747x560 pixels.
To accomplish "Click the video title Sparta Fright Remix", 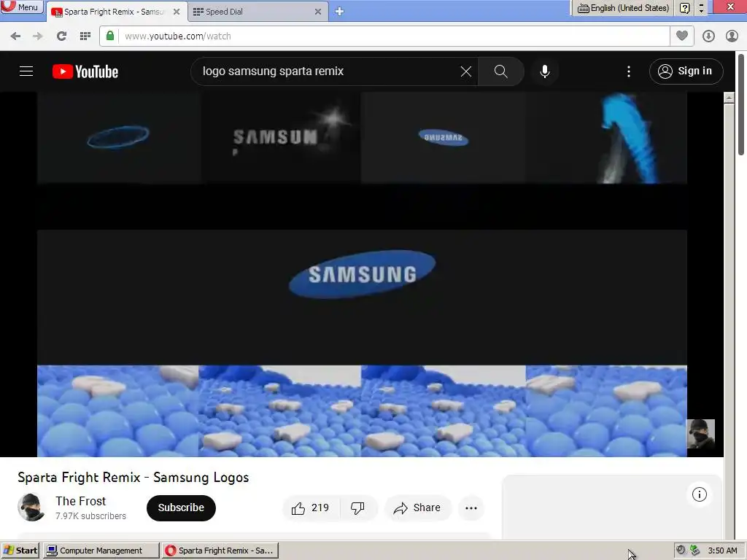I will click(x=133, y=477).
